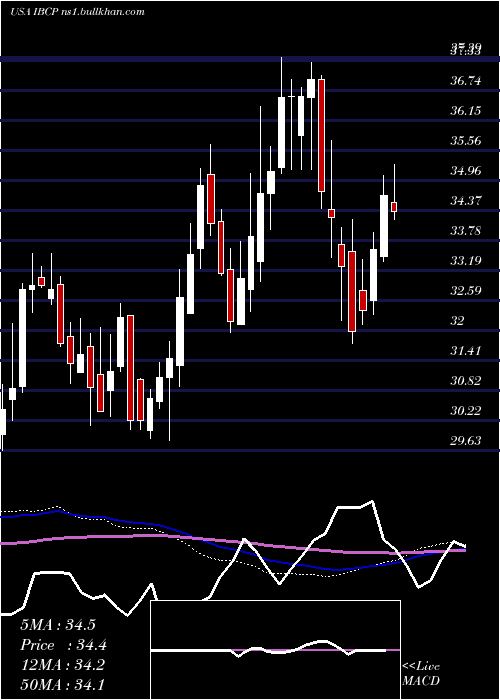
Task: Click the 34.96 price axis label
Action: click(466, 171)
